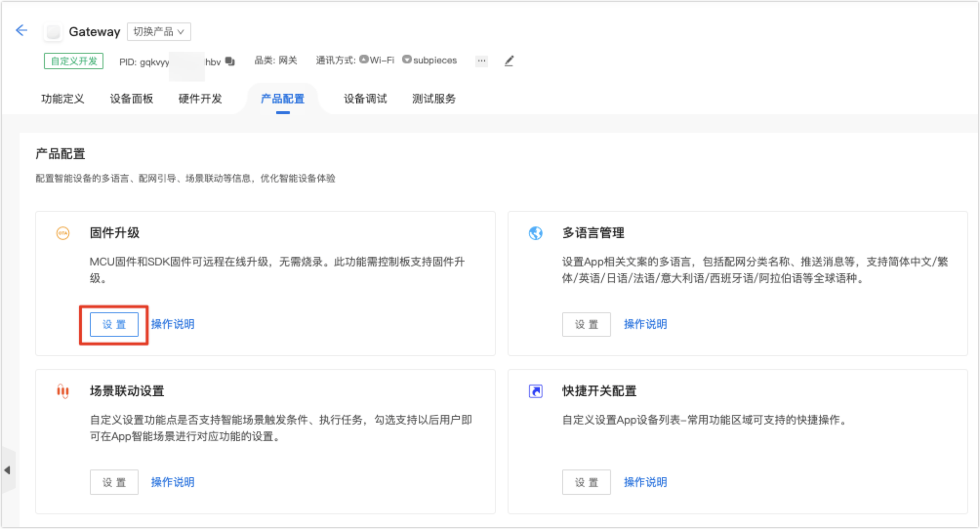Open the more options ellipsis button
Image resolution: width=980 pixels, height=529 pixels.
pos(482,61)
